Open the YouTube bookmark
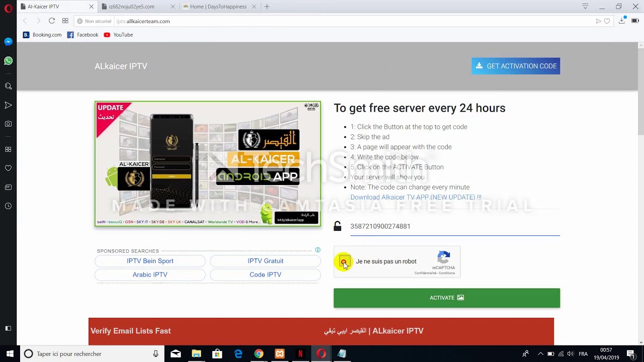The height and width of the screenshot is (362, 644). coord(118,35)
